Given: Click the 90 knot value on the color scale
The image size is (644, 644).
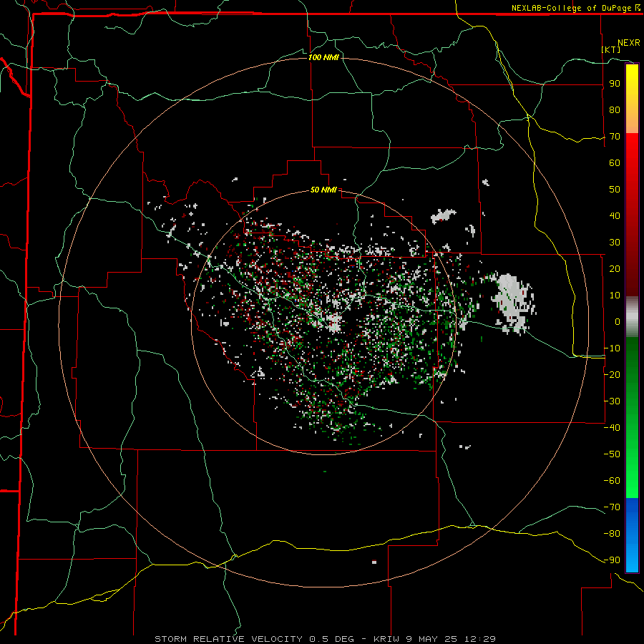Looking at the screenshot, I should tap(615, 84).
